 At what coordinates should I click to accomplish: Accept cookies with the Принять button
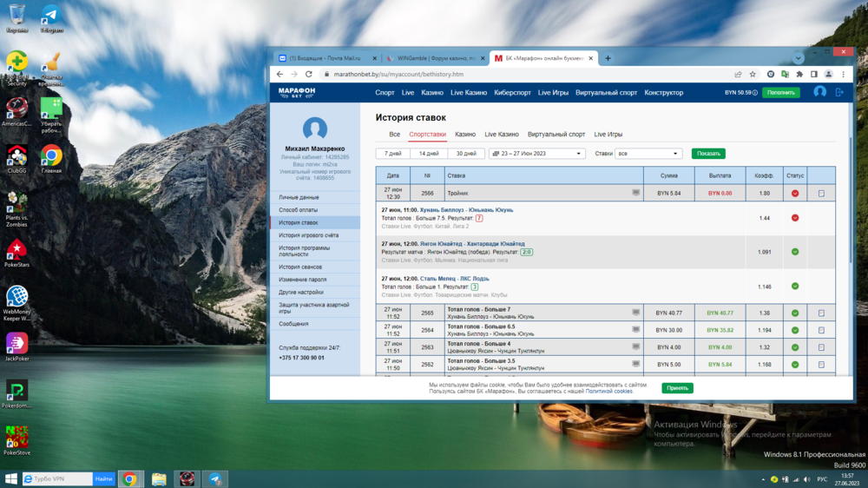tap(677, 388)
